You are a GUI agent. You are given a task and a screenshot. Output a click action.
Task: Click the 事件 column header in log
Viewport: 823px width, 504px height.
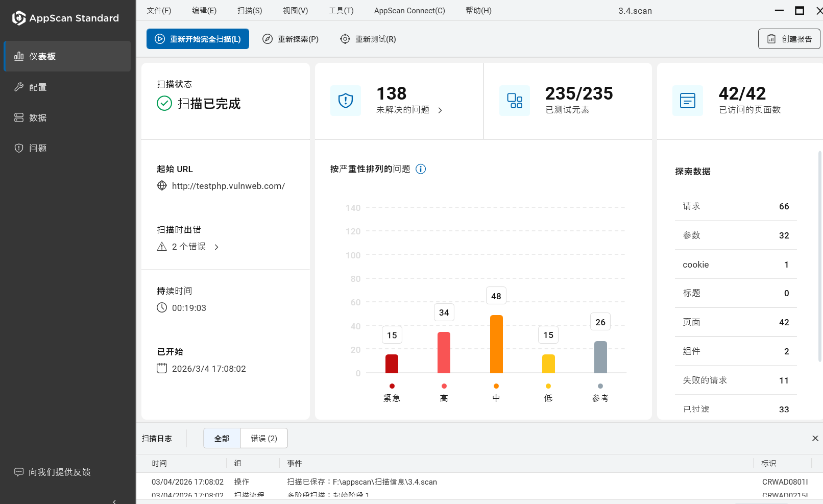(295, 463)
